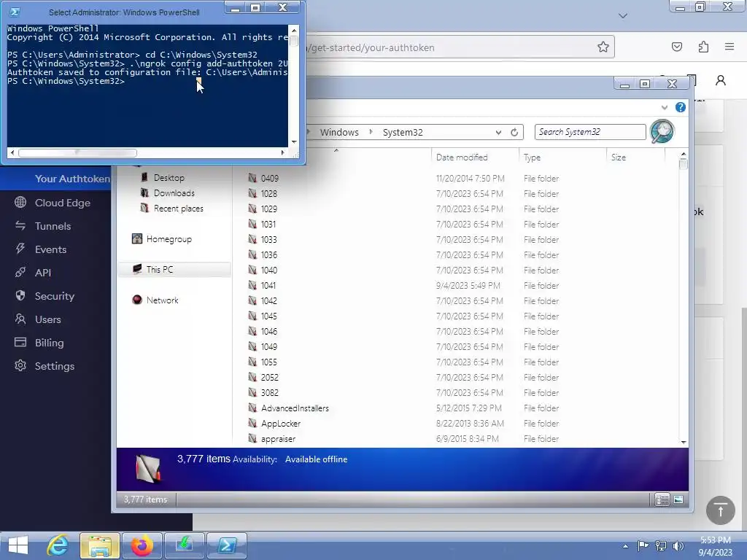The height and width of the screenshot is (560, 747).
Task: Switch Explorer to large icons view
Action: pos(678,499)
